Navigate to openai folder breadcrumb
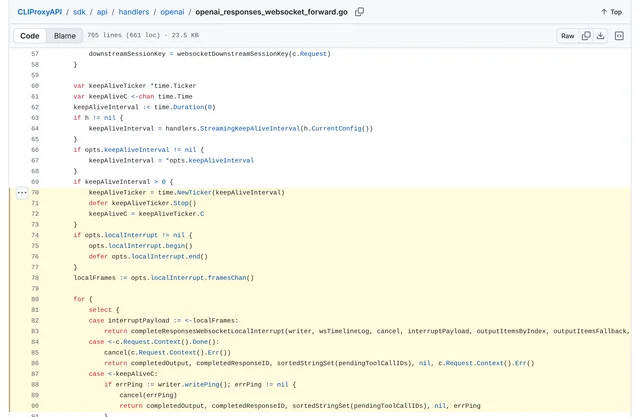This screenshot has width=640, height=417. [x=172, y=12]
